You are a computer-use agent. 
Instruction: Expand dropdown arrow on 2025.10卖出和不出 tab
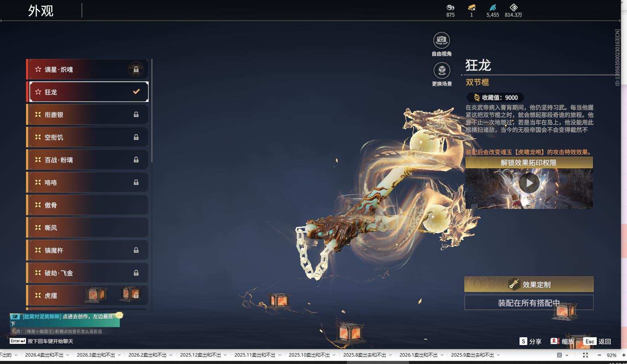coord(334,355)
